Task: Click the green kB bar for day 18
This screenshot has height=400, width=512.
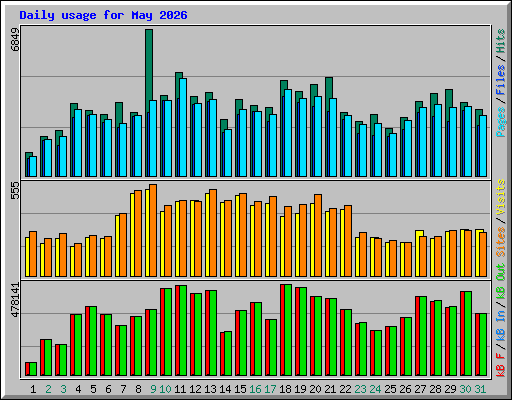Action: tap(288, 330)
